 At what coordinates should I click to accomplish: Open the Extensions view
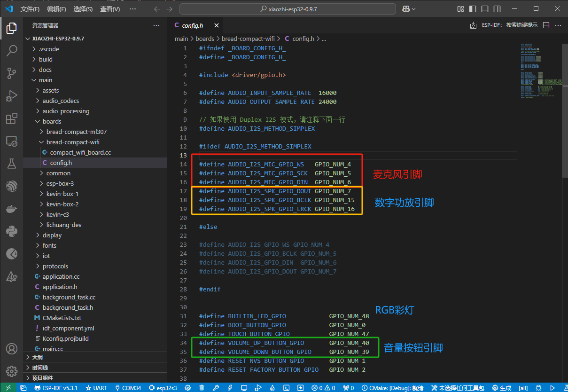pyautogui.click(x=11, y=119)
